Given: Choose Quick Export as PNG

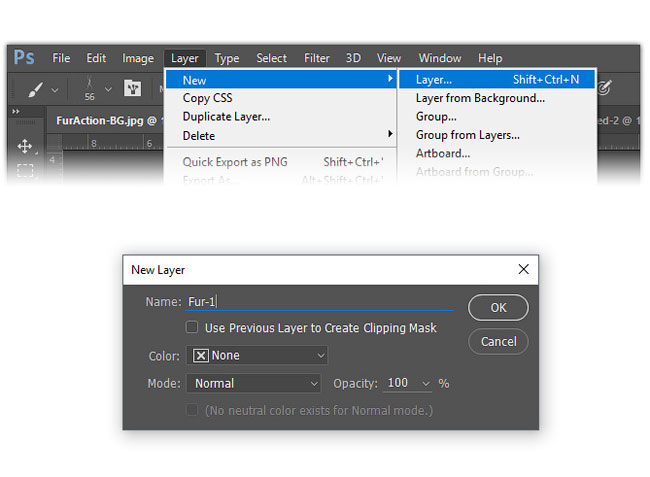Looking at the screenshot, I should [281, 162].
